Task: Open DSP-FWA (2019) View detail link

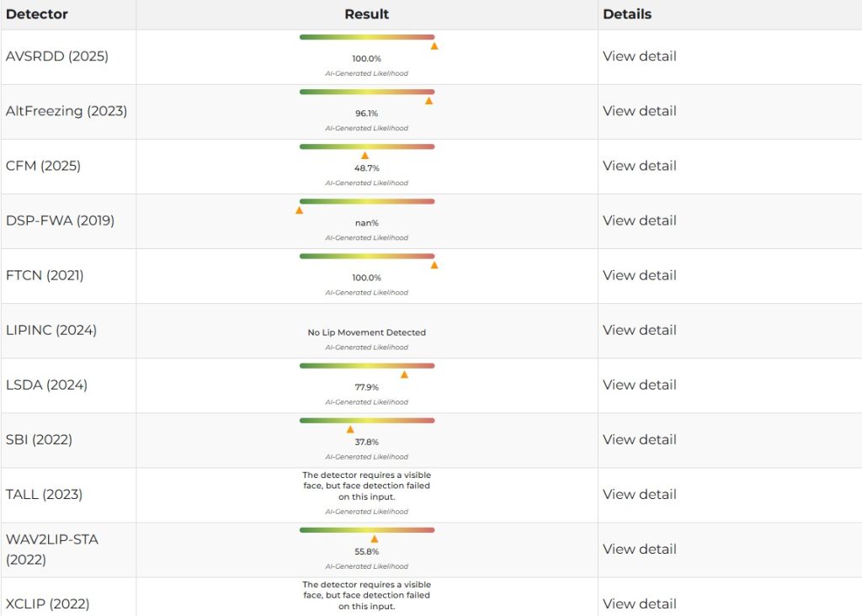Action: click(x=640, y=220)
